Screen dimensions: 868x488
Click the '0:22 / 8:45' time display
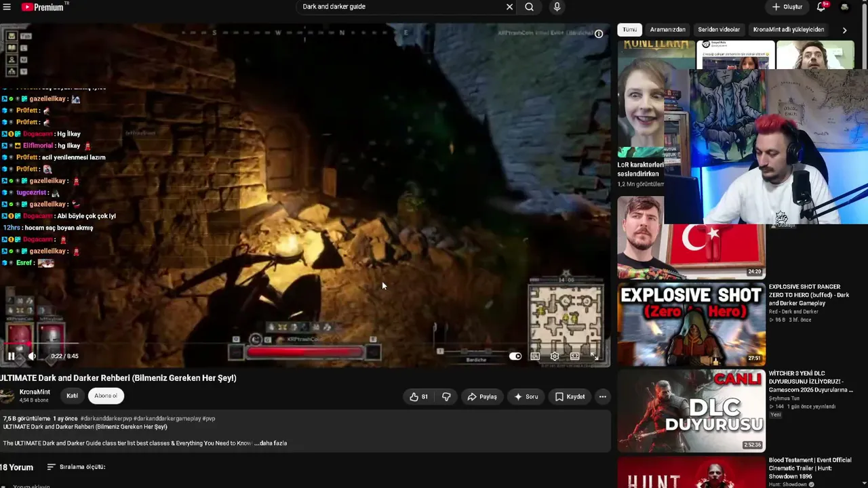point(64,356)
